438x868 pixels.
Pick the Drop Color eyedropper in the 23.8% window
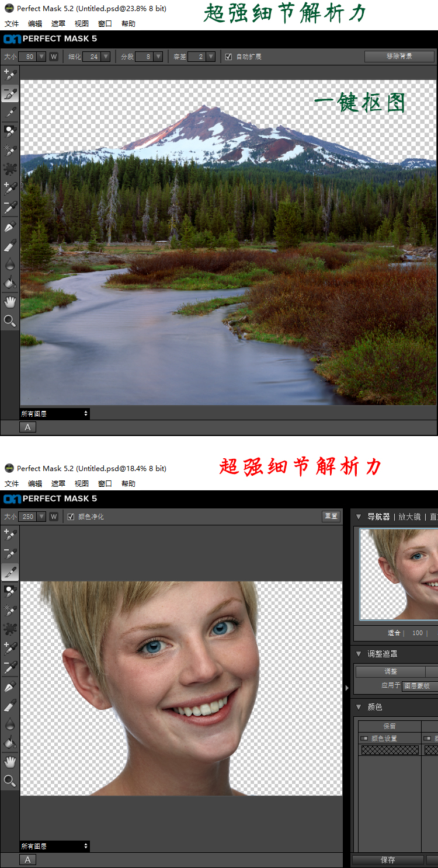click(10, 207)
